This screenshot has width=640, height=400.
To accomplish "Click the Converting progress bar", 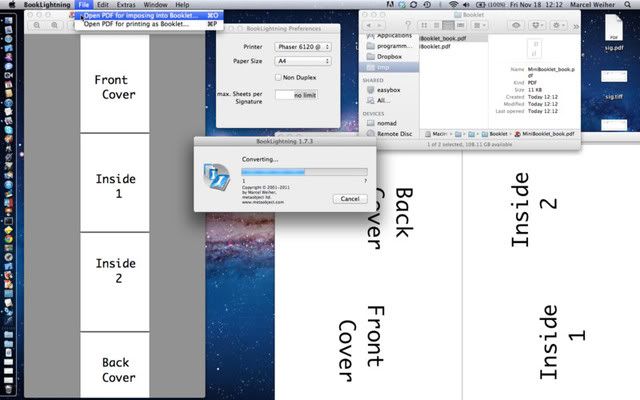I will (304, 172).
